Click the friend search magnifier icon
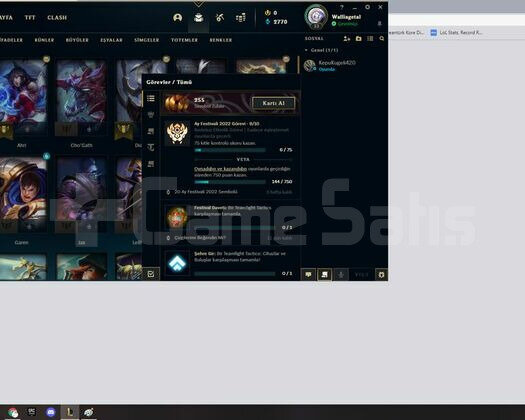 point(382,39)
